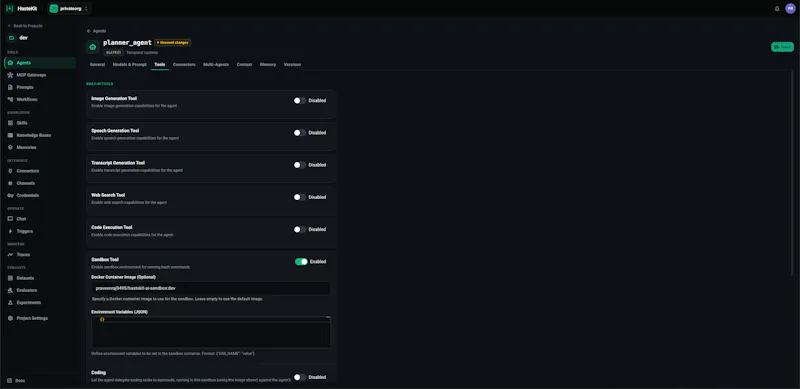Click the Environment Variables JSON editor
Image resolution: width=800 pixels, height=389 pixels.
(x=211, y=332)
